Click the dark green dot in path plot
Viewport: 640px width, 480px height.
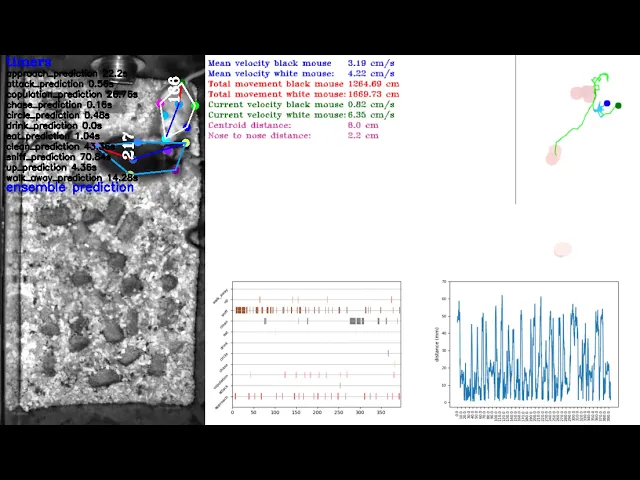pos(618,106)
